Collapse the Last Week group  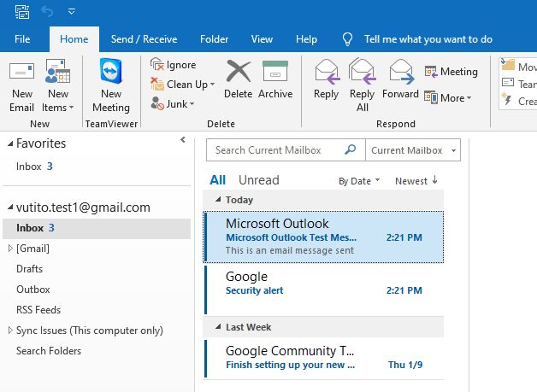(x=218, y=326)
